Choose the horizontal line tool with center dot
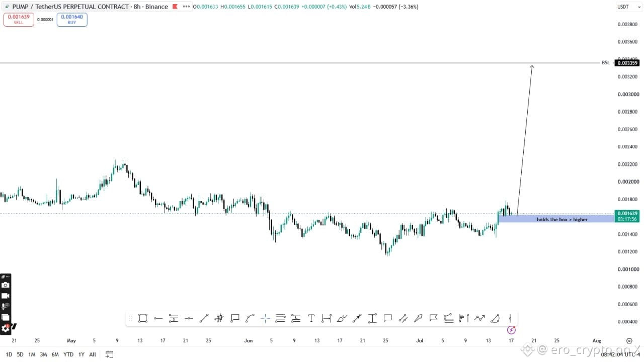Screen dimensions: 644x362 click(x=189, y=318)
